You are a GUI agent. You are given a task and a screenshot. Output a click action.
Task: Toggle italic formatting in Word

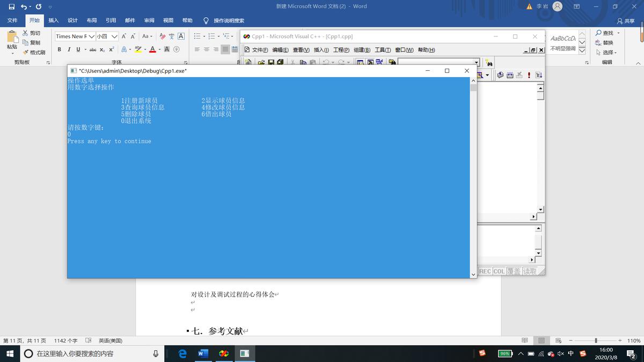point(69,49)
